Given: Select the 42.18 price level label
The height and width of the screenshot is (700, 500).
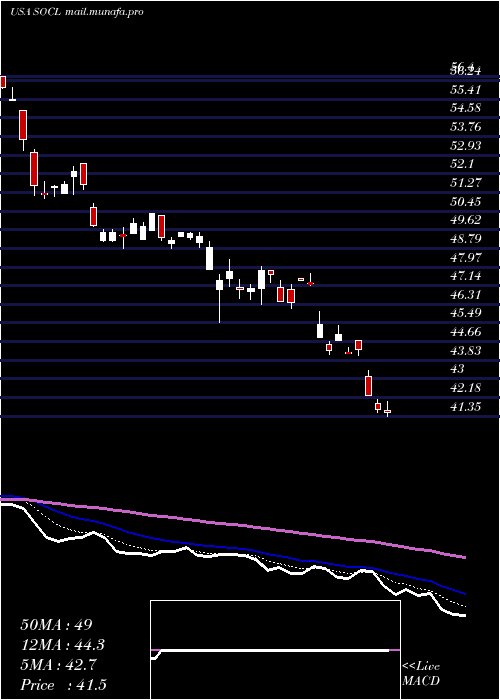Looking at the screenshot, I should point(465,388).
